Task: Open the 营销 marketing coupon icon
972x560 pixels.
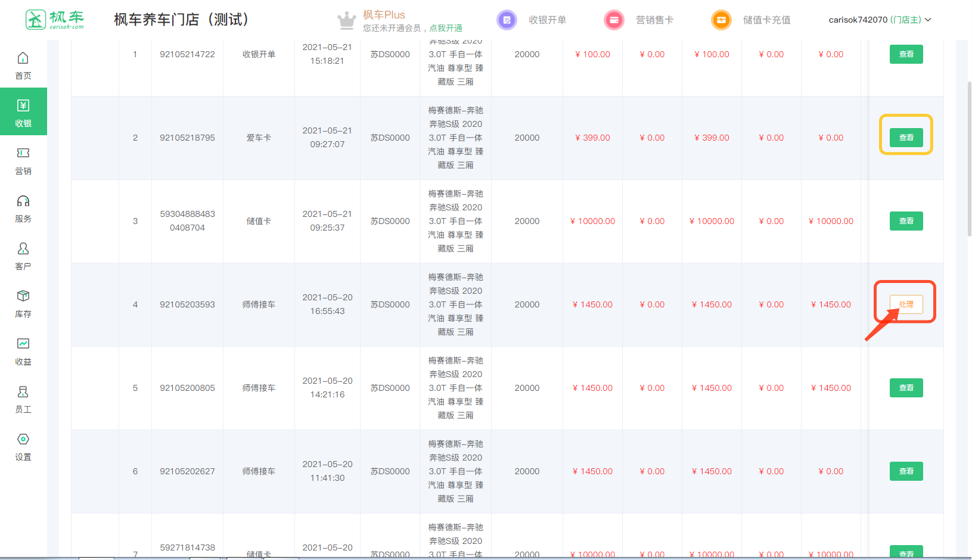Action: [23, 154]
